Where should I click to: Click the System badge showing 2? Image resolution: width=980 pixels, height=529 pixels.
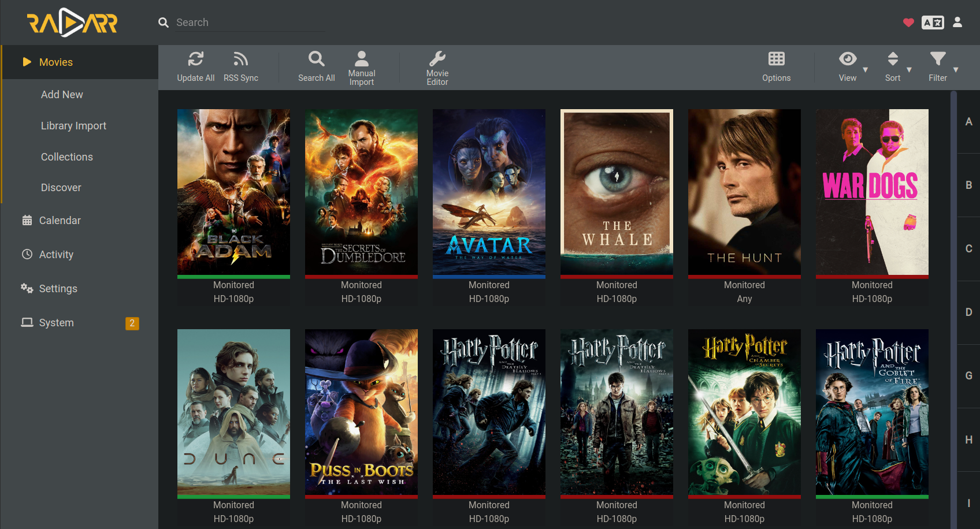point(132,323)
